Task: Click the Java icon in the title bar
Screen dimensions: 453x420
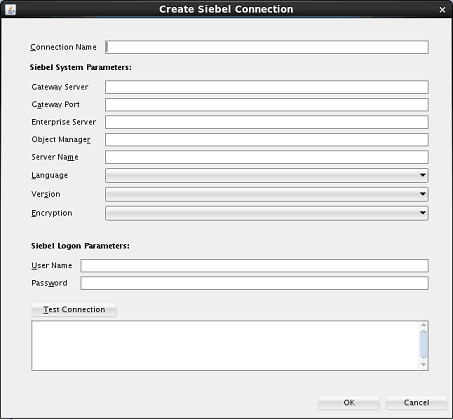Action: 11,9
